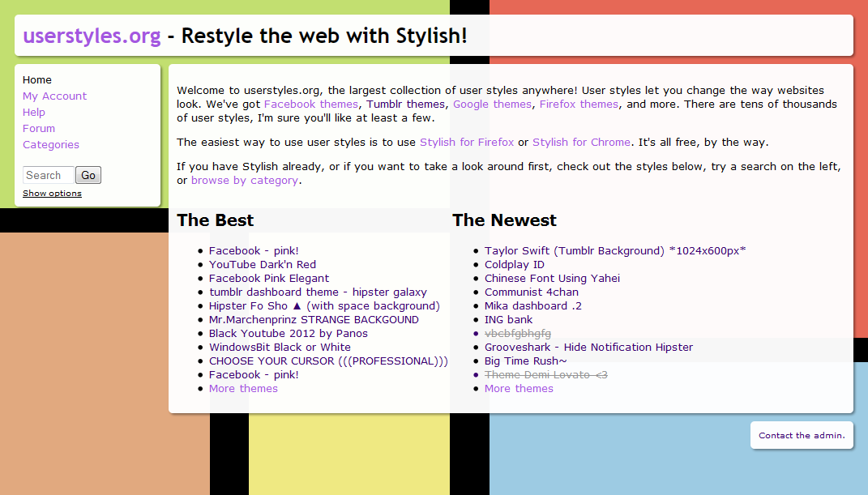Open CHOOSE YOUR CURSOR style
Image resolution: width=868 pixels, height=495 pixels.
coord(328,361)
